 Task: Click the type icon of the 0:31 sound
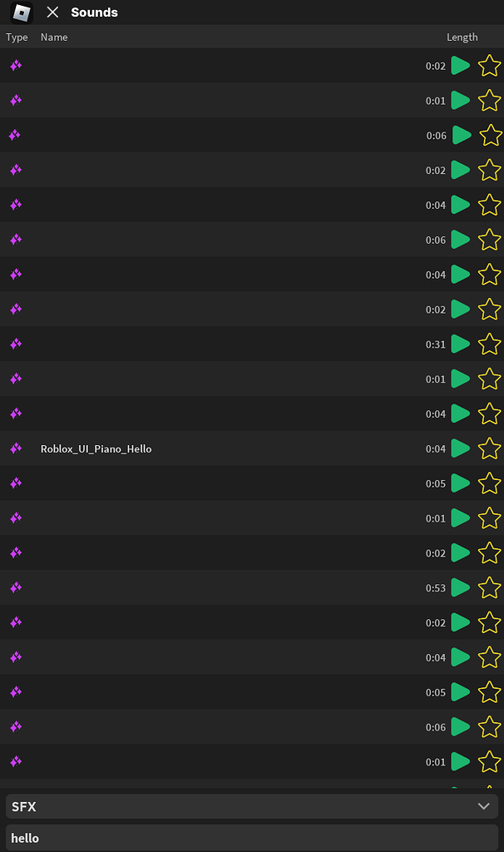pyautogui.click(x=16, y=344)
